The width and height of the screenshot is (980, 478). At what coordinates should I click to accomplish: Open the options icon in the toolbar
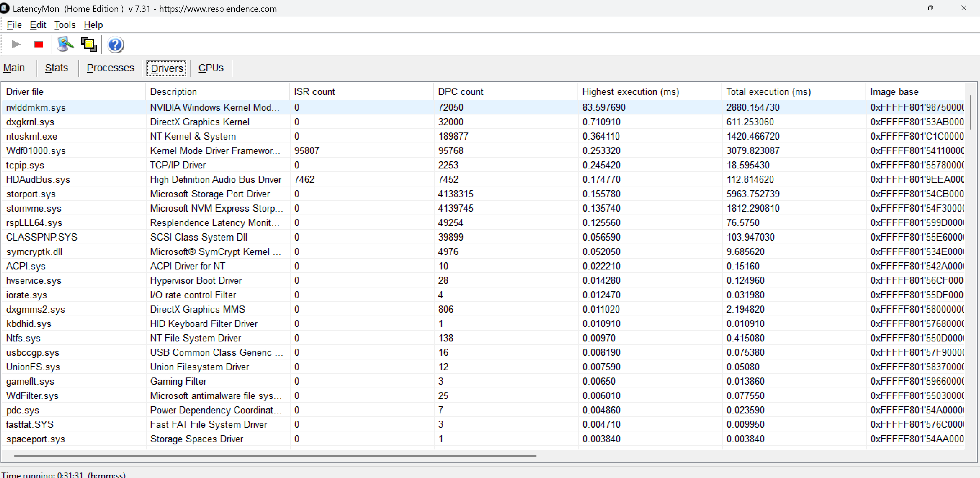tap(65, 44)
